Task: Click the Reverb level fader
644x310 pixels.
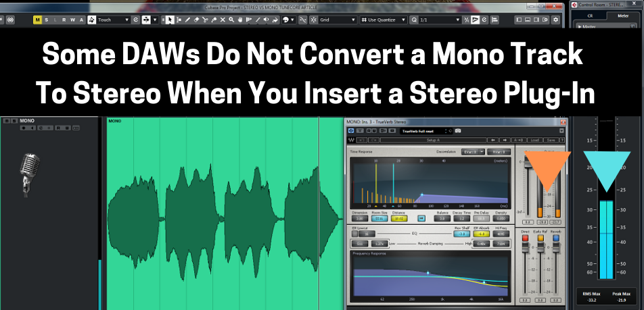Action: point(556,247)
